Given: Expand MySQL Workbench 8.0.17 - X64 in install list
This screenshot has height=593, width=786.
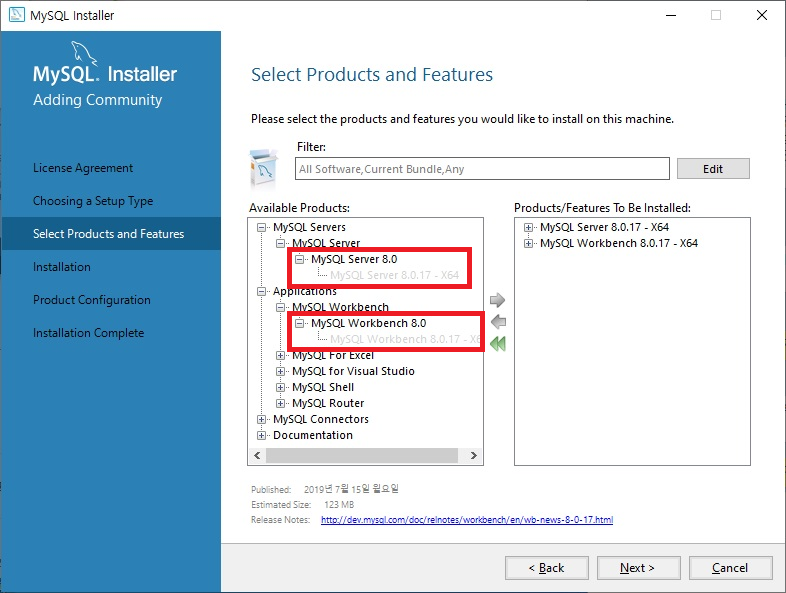Looking at the screenshot, I should (x=528, y=243).
